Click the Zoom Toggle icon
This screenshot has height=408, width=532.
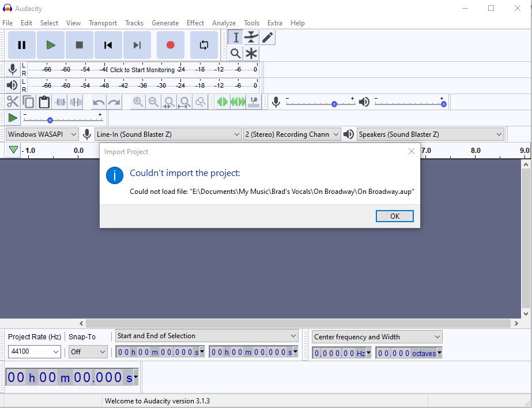click(201, 102)
